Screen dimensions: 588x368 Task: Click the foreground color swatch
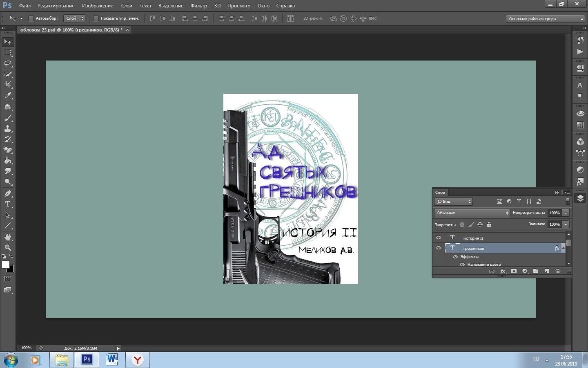click(6, 265)
